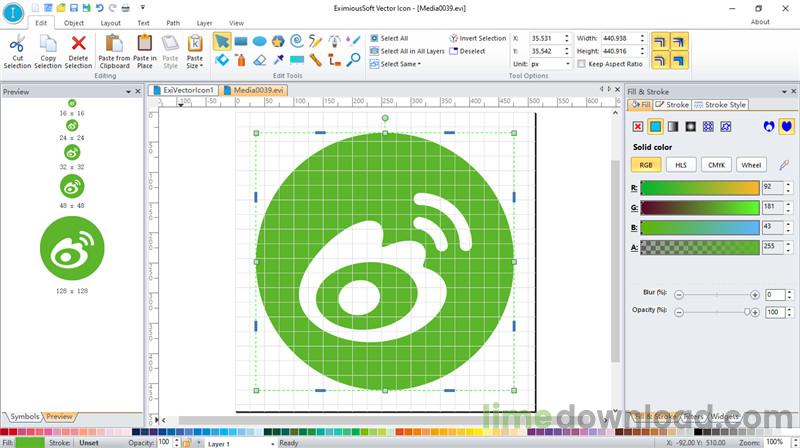
Task: Set fill to No Paint
Action: [x=638, y=127]
